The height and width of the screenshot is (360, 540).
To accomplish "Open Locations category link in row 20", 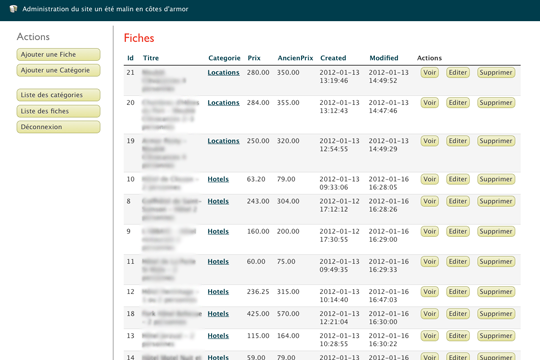I will (223, 103).
